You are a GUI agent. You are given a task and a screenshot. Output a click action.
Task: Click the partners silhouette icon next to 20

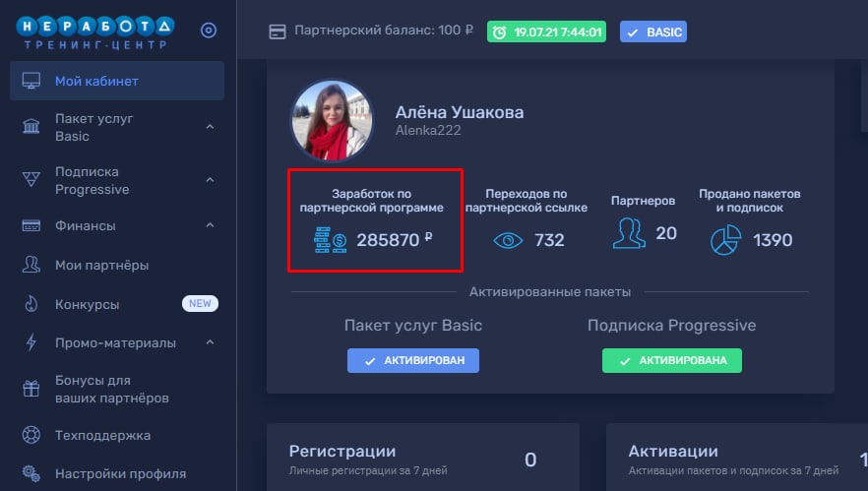629,233
